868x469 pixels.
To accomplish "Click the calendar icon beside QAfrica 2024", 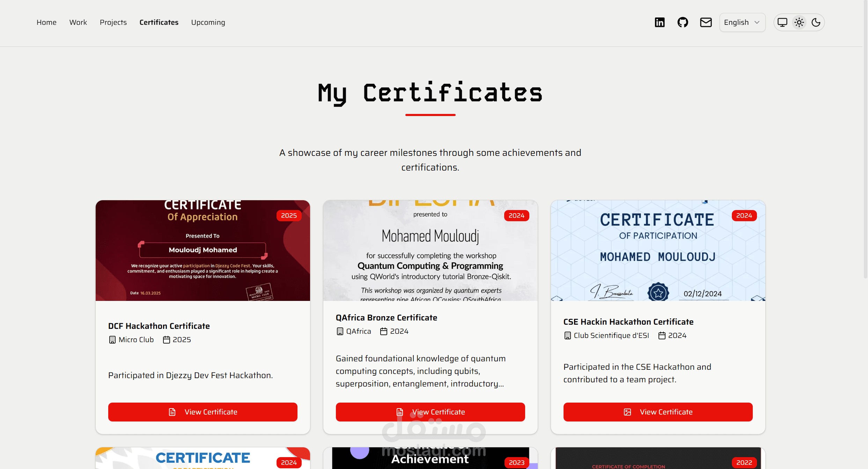I will pos(383,331).
